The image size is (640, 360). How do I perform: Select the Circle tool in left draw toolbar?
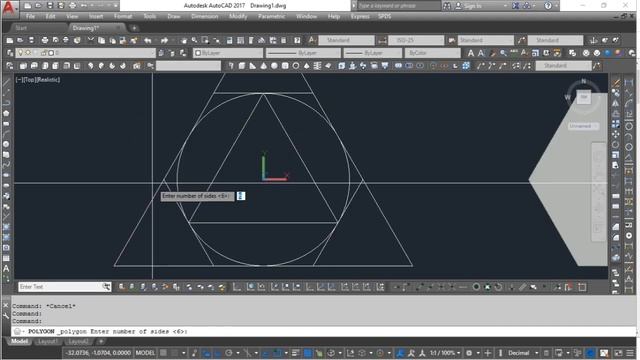(x=6, y=144)
